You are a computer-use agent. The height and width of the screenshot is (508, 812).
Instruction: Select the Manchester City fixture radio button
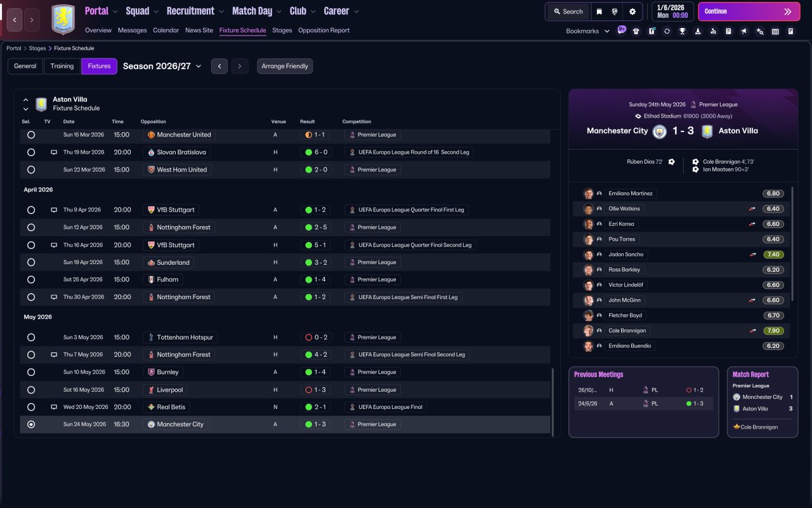click(31, 424)
